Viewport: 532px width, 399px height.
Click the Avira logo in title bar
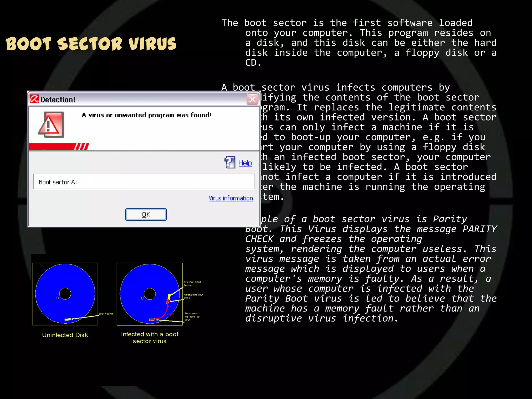[34, 99]
